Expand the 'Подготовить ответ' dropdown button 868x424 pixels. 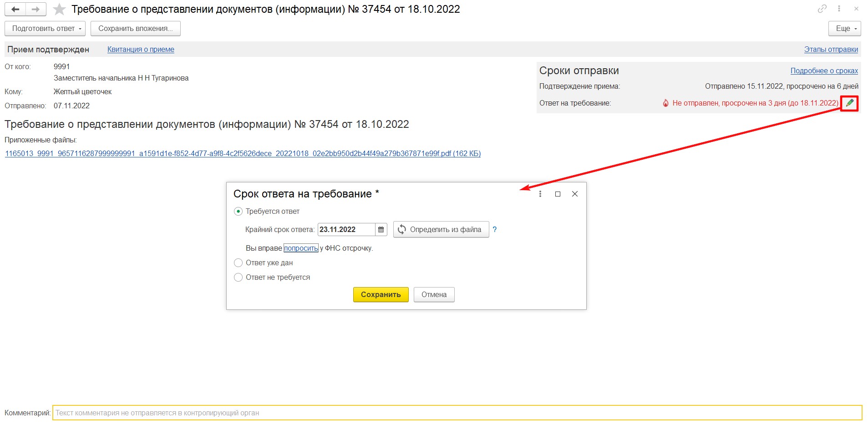pyautogui.click(x=45, y=28)
